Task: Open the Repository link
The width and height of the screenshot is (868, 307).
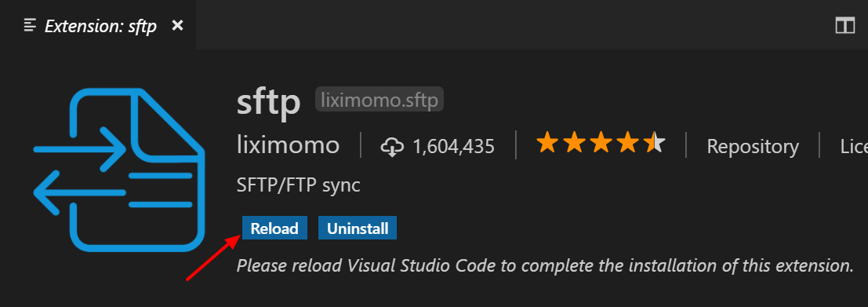Action: 753,146
